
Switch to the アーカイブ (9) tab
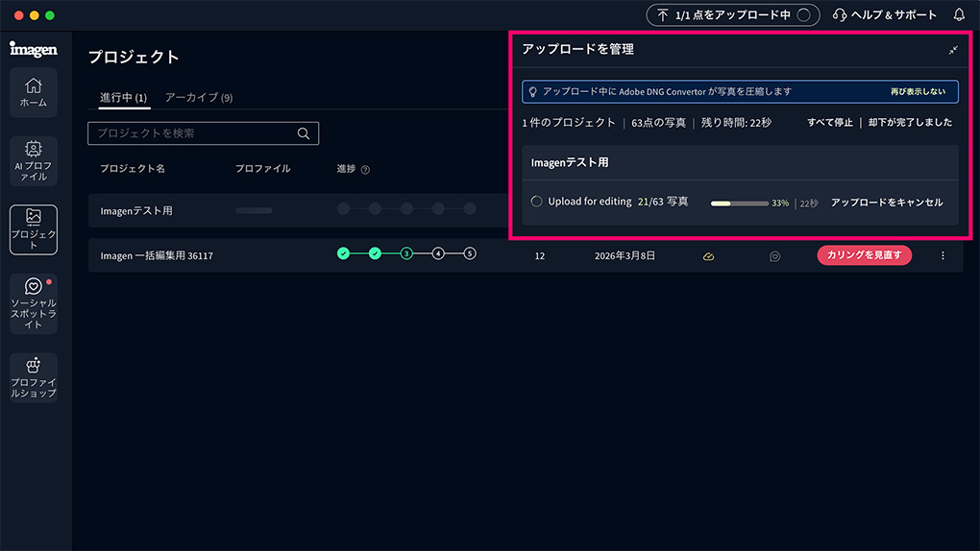pos(198,98)
